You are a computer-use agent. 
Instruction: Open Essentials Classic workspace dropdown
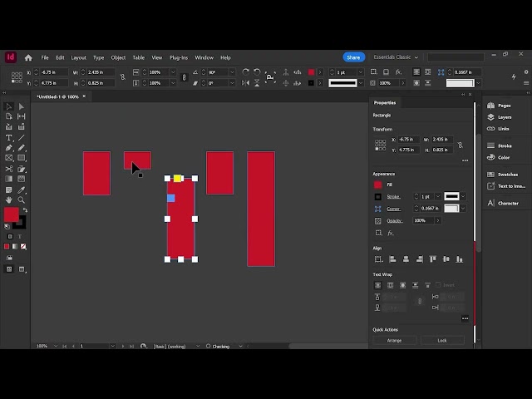pos(396,57)
